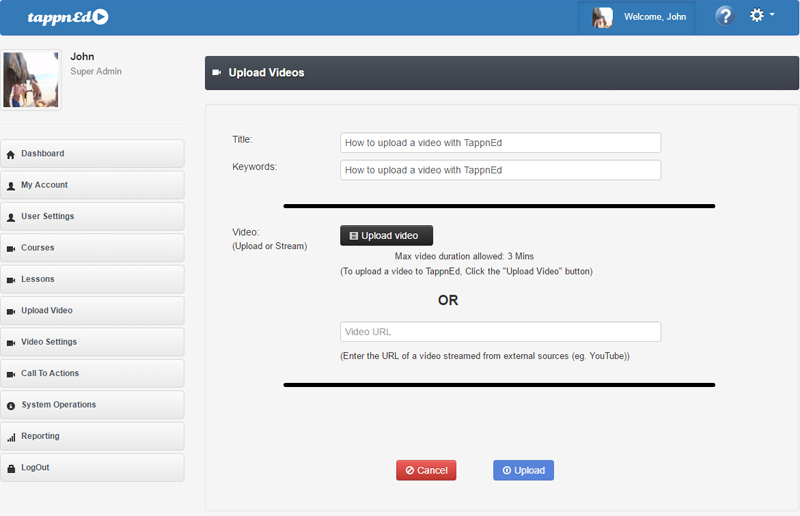Select Upload Video sidebar item

(x=92, y=311)
